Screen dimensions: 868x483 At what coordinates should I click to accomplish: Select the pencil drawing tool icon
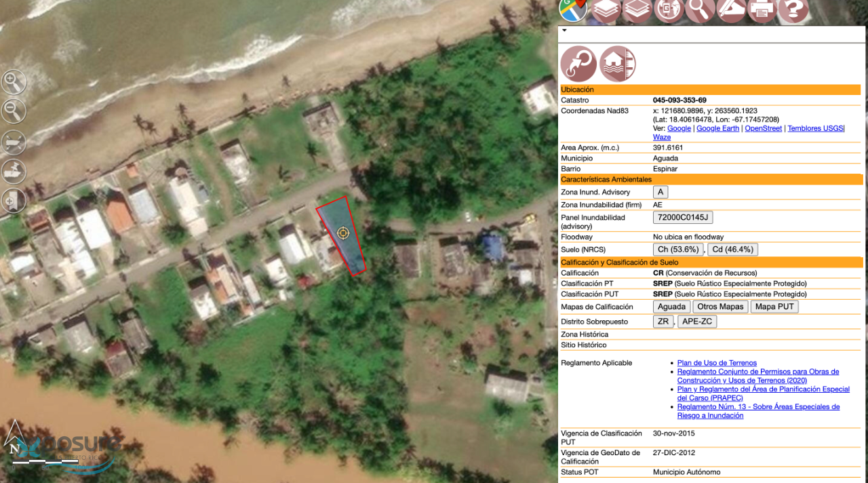click(x=731, y=9)
